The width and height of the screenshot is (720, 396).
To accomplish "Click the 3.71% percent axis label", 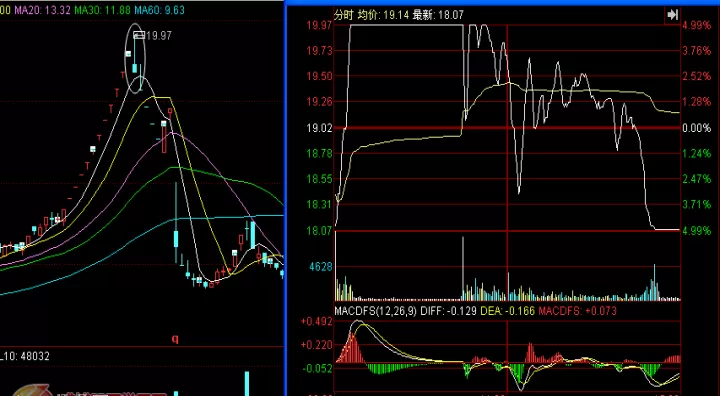I will click(697, 204).
